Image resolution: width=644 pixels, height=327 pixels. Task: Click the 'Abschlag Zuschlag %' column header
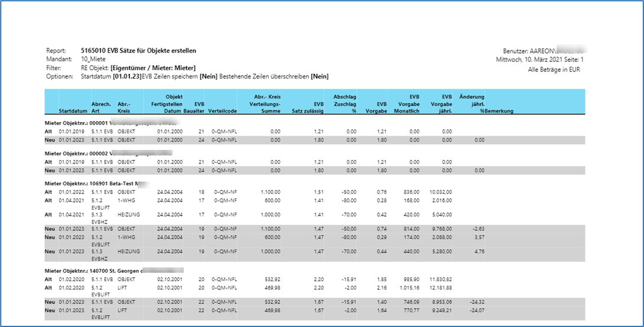[x=345, y=103]
